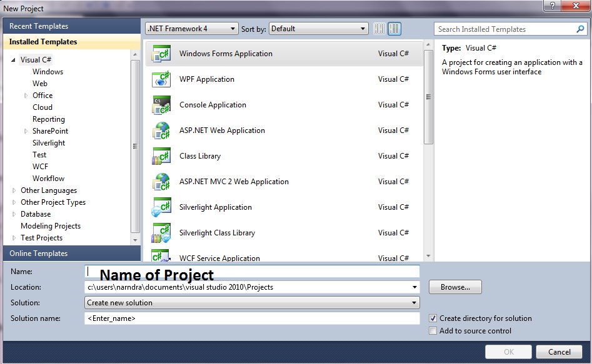Open the Solution 'Create new solution' dropdown
The height and width of the screenshot is (364, 592).
click(x=252, y=303)
